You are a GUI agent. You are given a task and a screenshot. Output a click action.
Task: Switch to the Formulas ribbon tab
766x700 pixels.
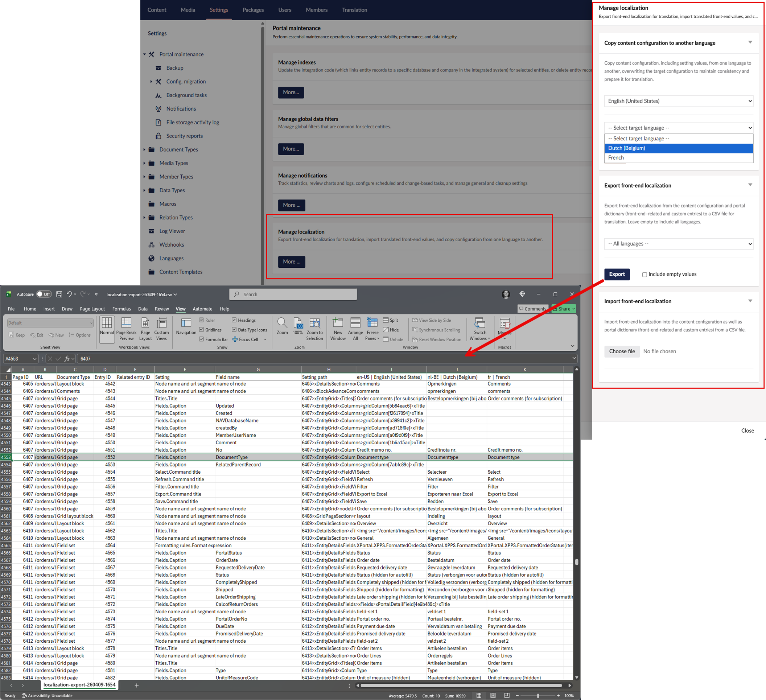121,309
